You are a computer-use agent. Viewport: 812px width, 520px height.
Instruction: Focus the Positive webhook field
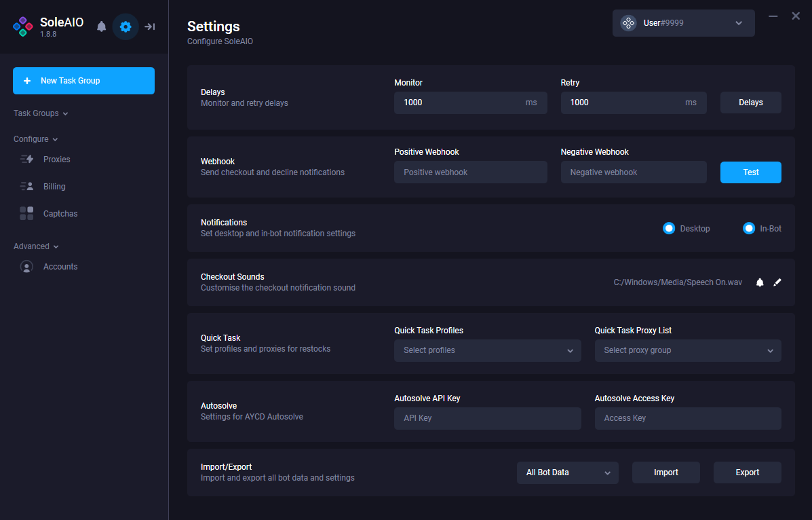(x=471, y=172)
